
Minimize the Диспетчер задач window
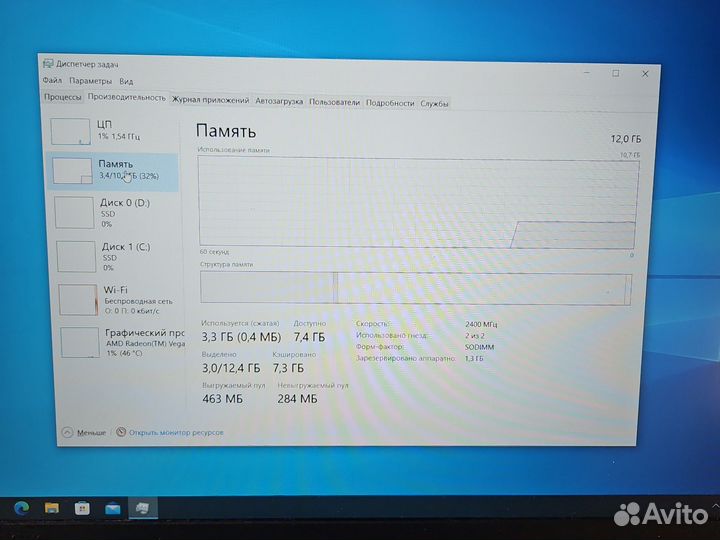587,73
